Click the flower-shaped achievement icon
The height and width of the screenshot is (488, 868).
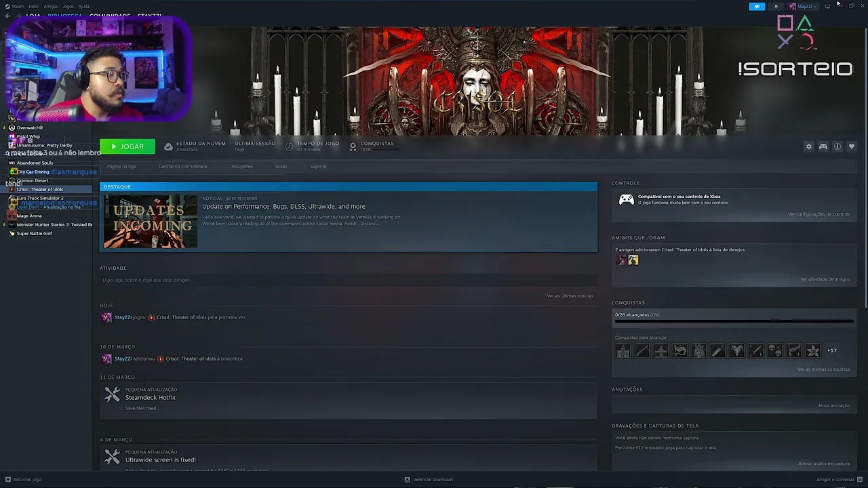coord(812,350)
